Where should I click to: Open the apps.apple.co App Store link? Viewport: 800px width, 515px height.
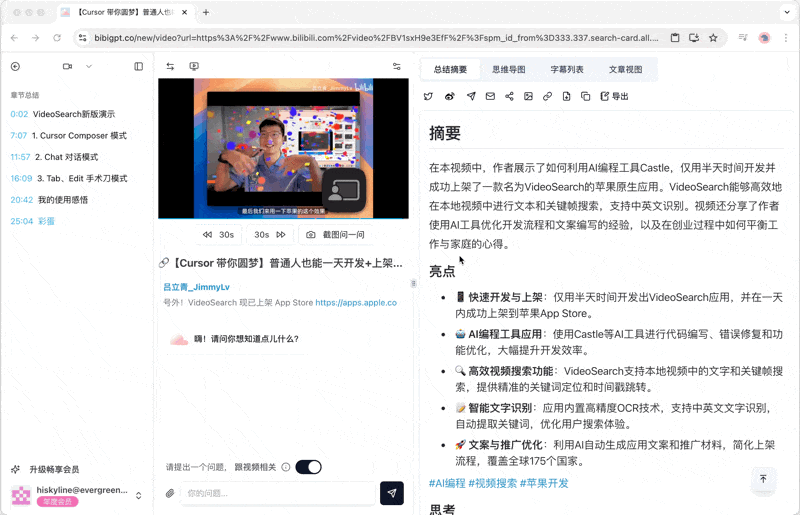pyautogui.click(x=356, y=303)
